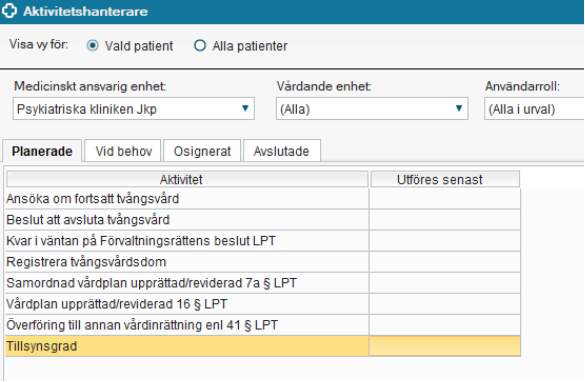Select the Alla patienter radio button
This screenshot has width=585, height=382.
[200, 46]
